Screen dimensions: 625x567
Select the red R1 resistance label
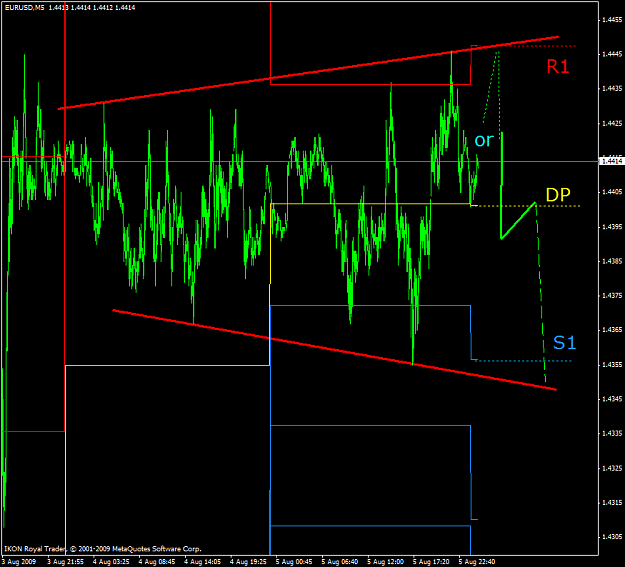point(558,66)
